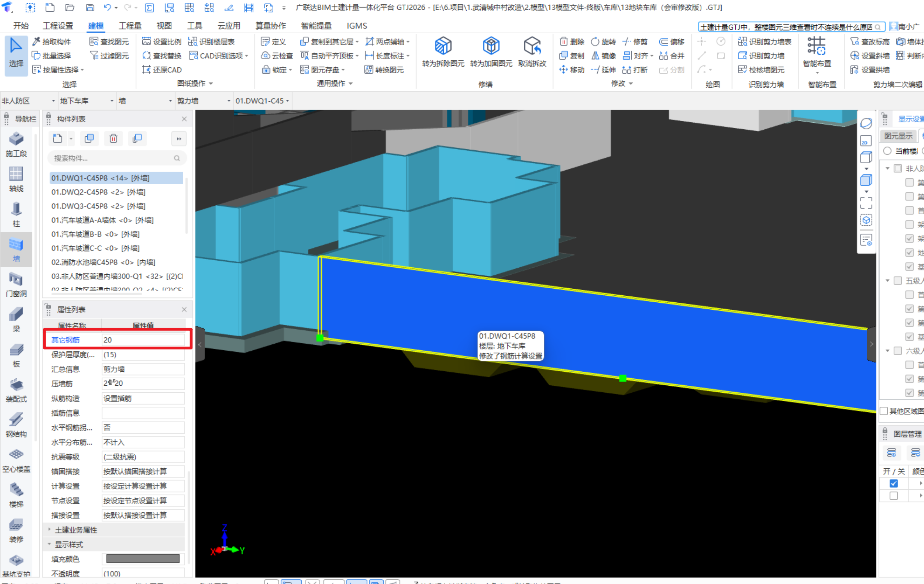Click the 识别剪力墙表 button
Image resolution: width=924 pixels, height=584 pixels.
click(765, 42)
